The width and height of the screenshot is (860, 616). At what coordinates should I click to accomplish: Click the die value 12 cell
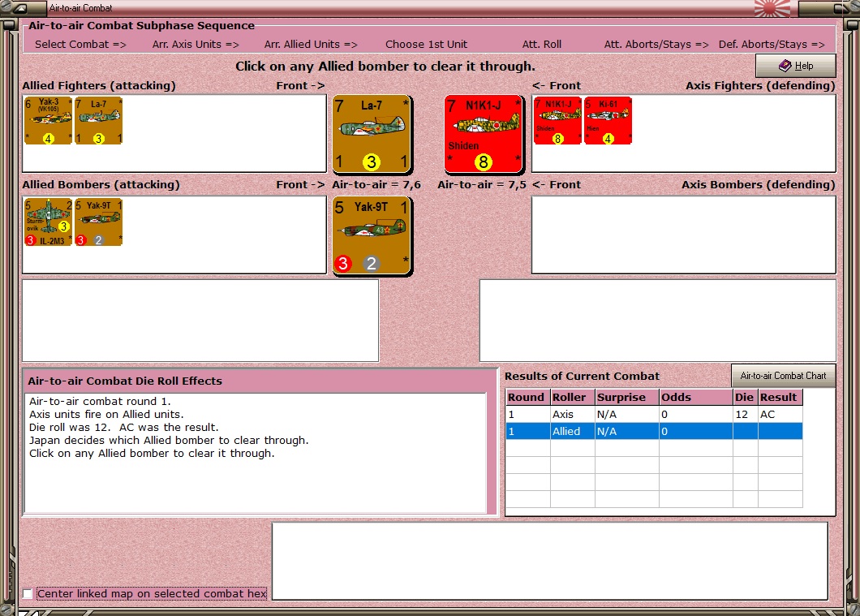(x=746, y=414)
